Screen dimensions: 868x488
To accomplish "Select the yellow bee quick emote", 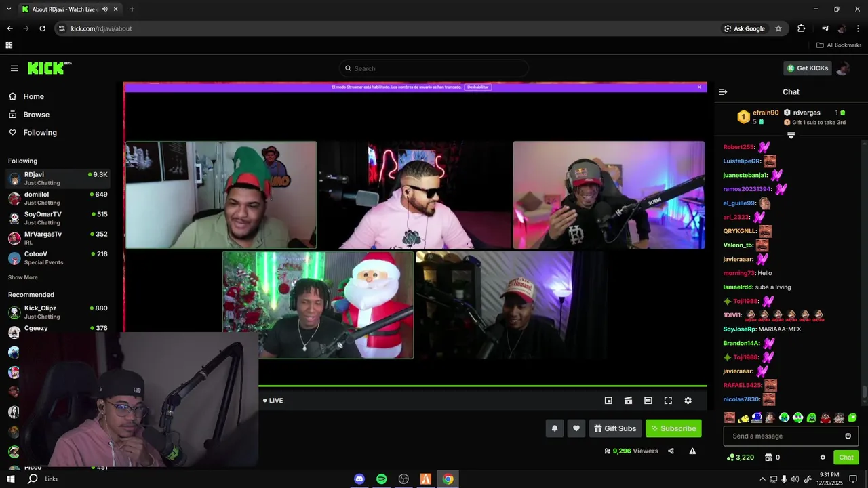I will [x=743, y=418].
